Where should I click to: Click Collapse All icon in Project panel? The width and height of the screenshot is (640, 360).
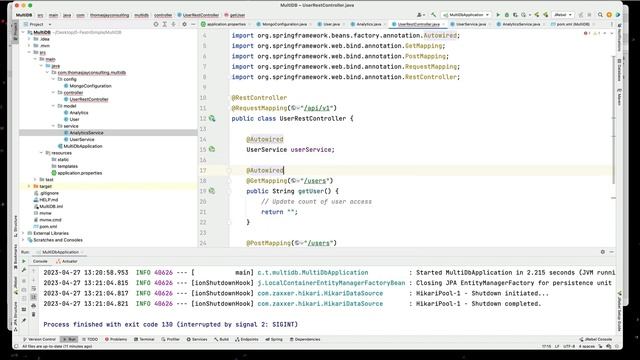(x=174, y=24)
